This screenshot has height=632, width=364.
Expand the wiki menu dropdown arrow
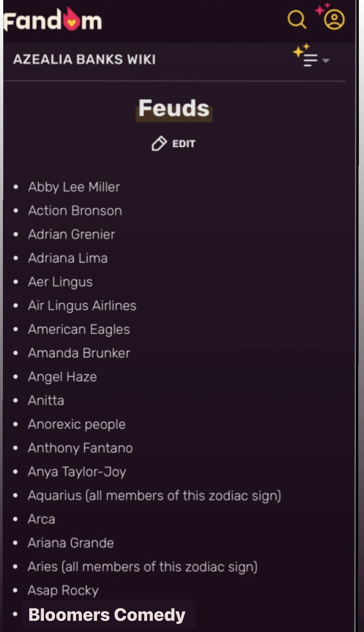pyautogui.click(x=326, y=61)
